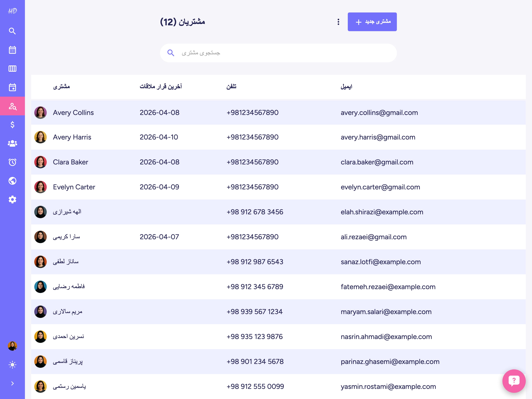The height and width of the screenshot is (399, 532).
Task: Click the تلفن column header
Action: pyautogui.click(x=231, y=87)
